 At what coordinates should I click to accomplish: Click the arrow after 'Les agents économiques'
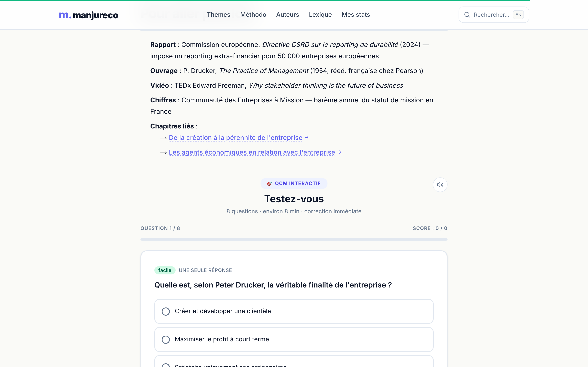click(x=340, y=152)
